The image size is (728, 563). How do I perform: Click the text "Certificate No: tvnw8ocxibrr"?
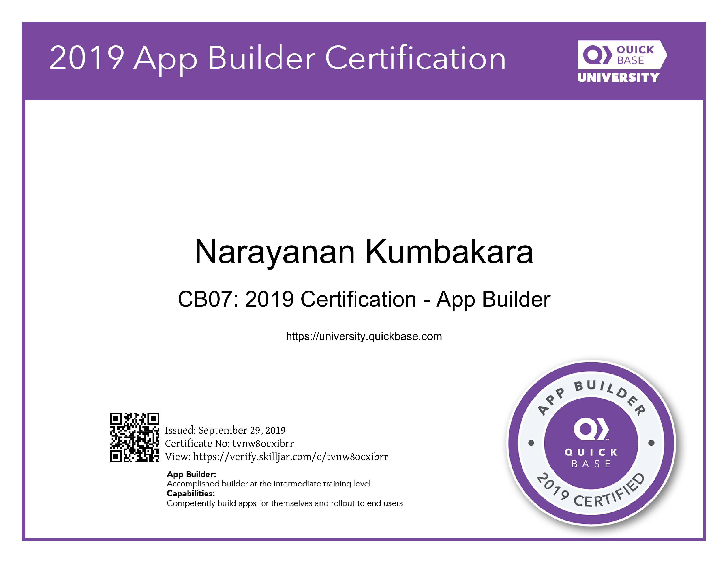(x=229, y=443)
